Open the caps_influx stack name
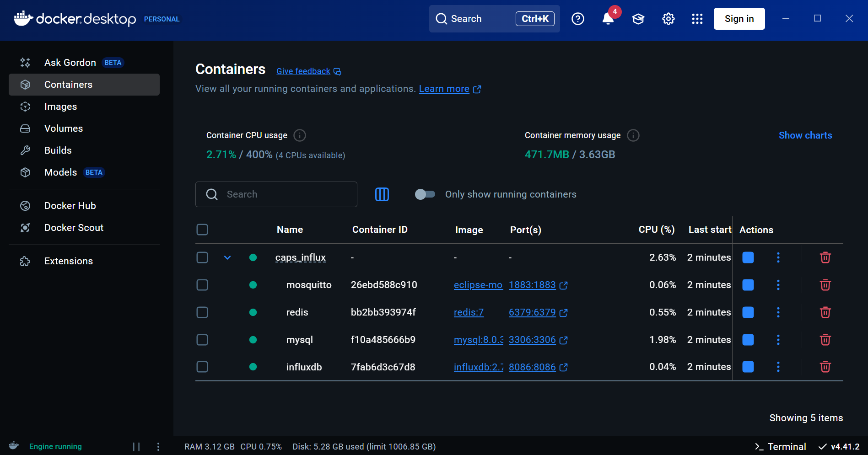 pos(301,257)
